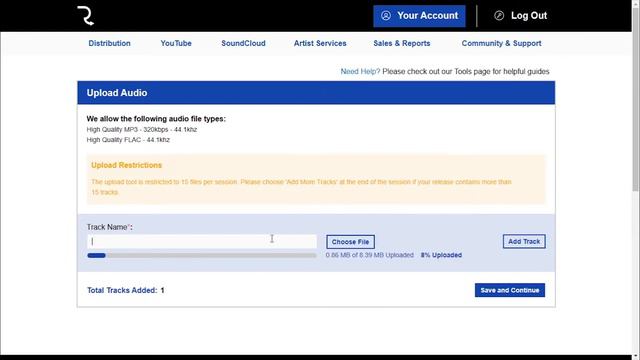Click the MB Uploaded size text
Viewport: 640px width, 360px height.
click(x=369, y=255)
